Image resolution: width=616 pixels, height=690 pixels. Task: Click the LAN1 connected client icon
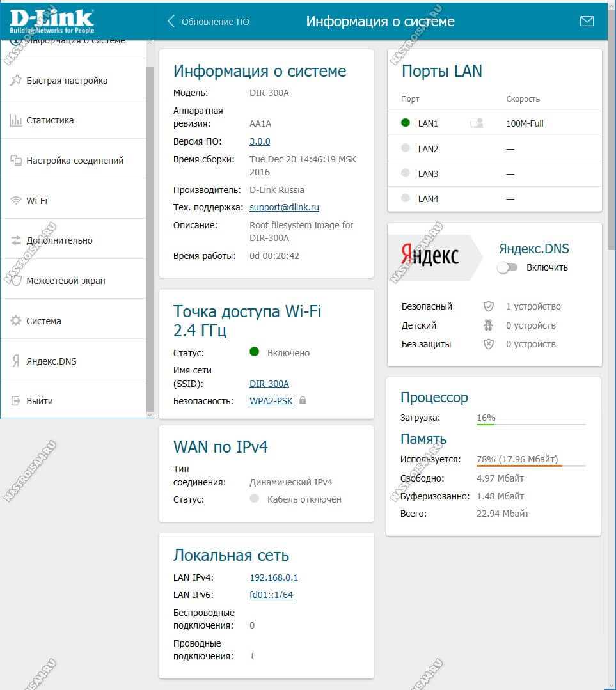(x=476, y=123)
